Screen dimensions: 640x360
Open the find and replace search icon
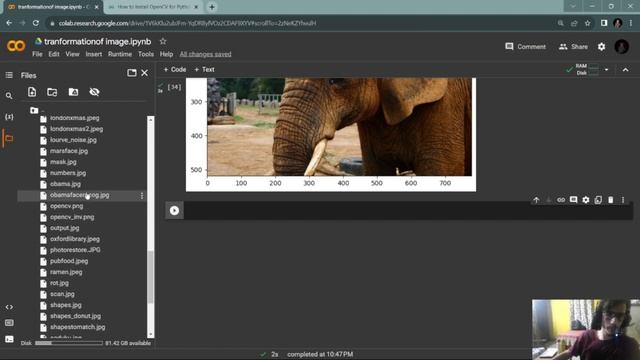click(x=9, y=96)
